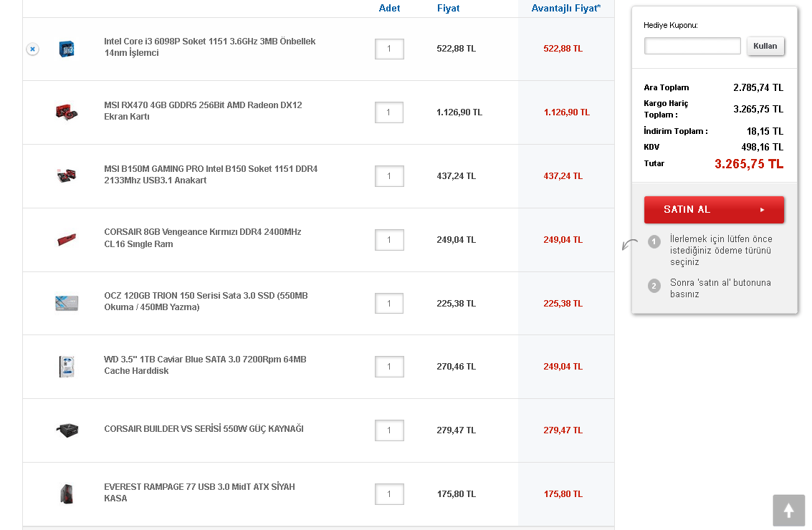Edit quantity field for OCZ SSD
Image resolution: width=812 pixels, height=530 pixels.
[389, 303]
